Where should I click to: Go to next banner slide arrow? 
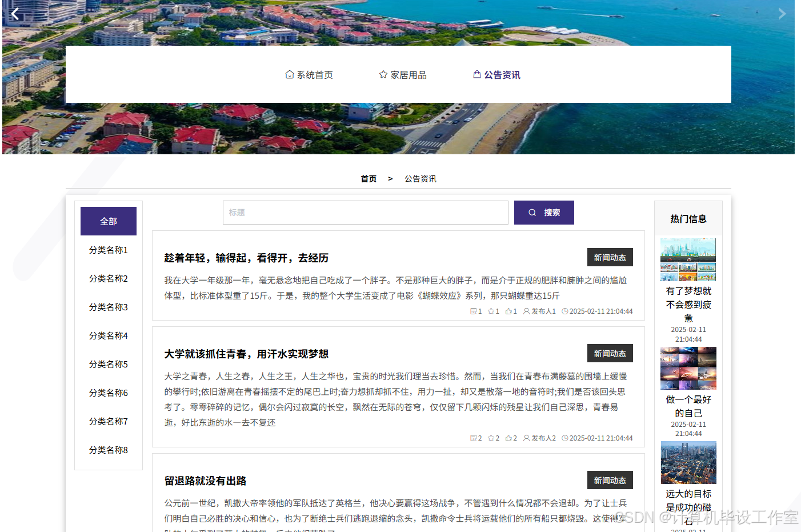[782, 14]
